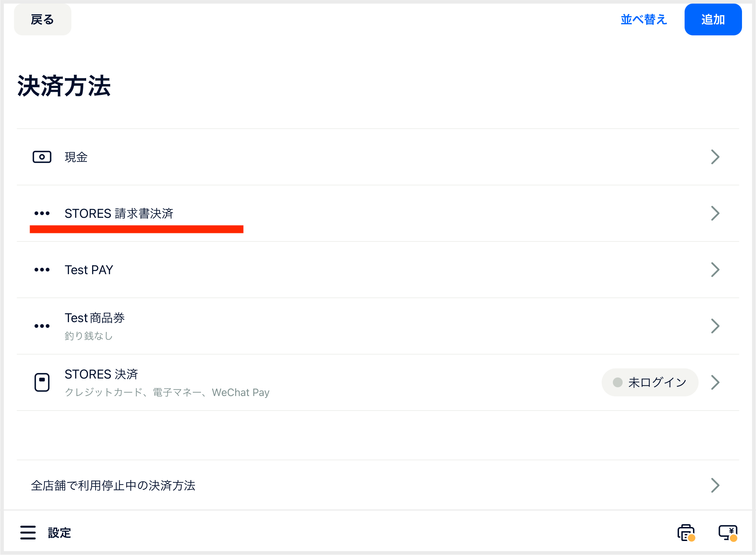
Task: Select the STORES 決済 label
Action: click(x=101, y=374)
